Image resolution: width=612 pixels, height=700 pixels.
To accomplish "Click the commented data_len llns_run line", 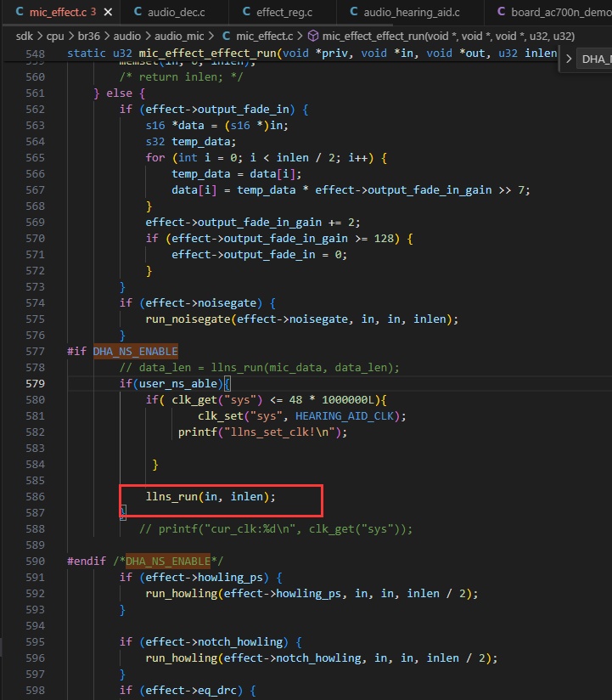I will tap(259, 367).
